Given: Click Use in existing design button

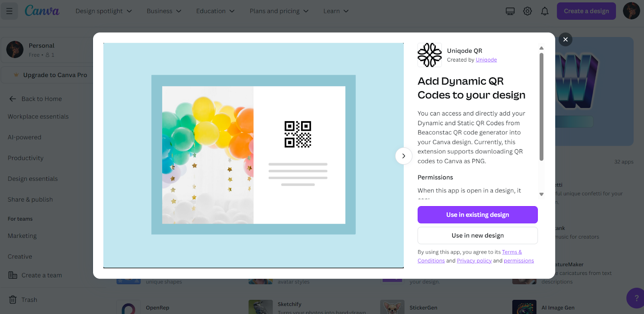Looking at the screenshot, I should 477,215.
